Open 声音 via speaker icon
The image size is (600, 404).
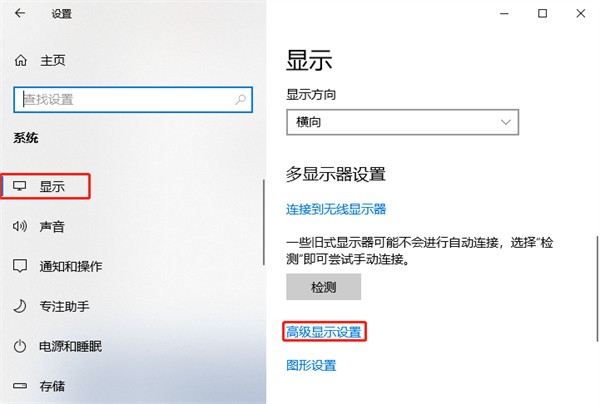point(20,226)
